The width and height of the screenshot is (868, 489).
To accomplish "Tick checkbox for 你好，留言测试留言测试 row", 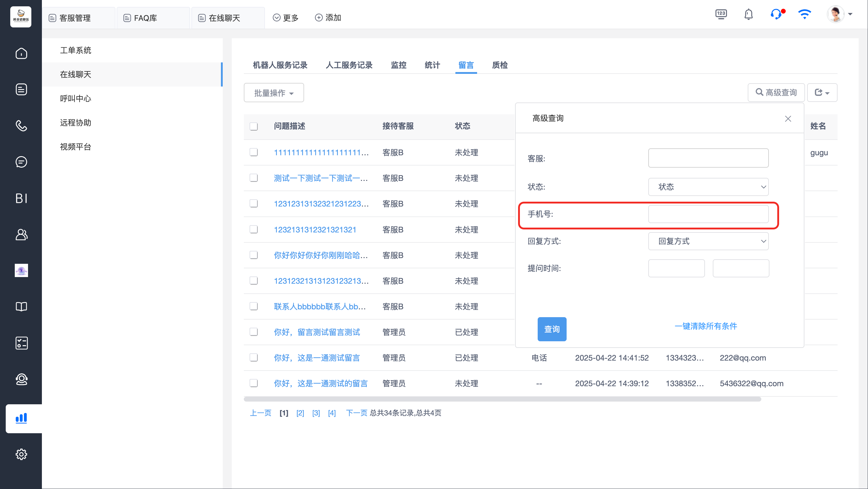I will (x=254, y=332).
